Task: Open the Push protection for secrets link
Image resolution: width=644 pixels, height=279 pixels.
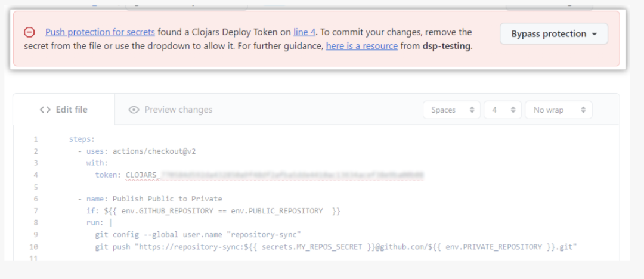Action: click(100, 32)
